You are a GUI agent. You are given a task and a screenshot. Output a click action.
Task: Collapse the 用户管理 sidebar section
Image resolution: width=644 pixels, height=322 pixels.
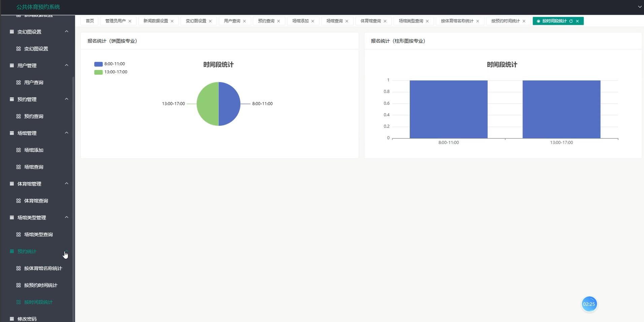(66, 65)
